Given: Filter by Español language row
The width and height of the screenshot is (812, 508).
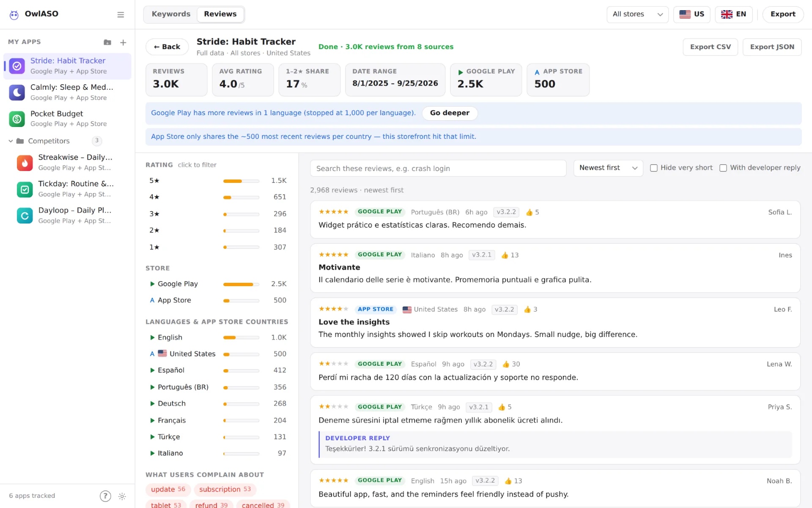Looking at the screenshot, I should [x=218, y=370].
